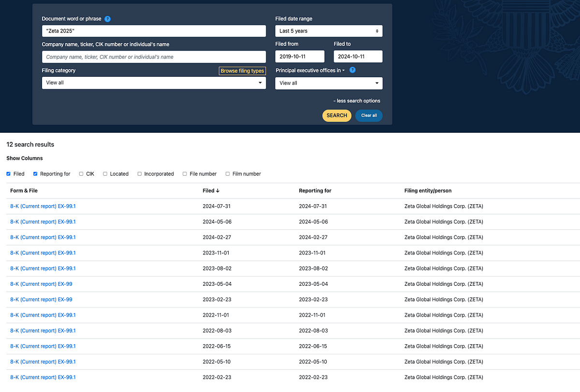Viewport: 580px width, 392px height.
Task: Open 8-K EX-99 filed 2023-02-23
Action: [x=41, y=299]
